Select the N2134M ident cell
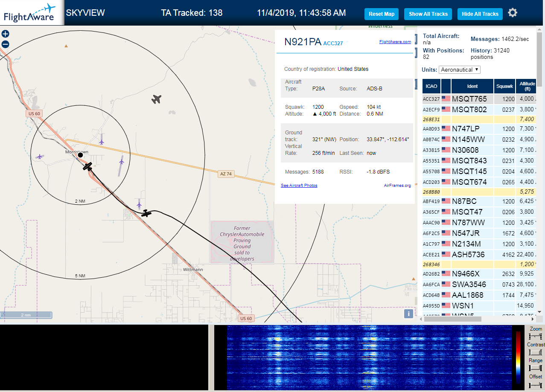The height and width of the screenshot is (392, 545). [472, 244]
